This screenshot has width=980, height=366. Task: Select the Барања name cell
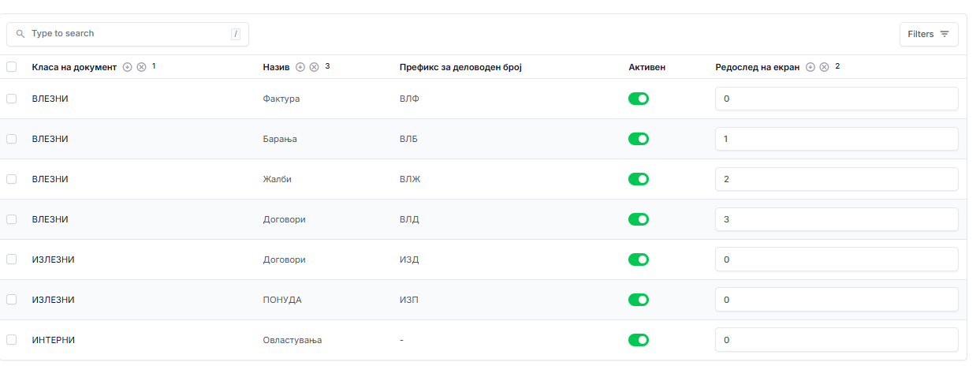[x=279, y=139]
